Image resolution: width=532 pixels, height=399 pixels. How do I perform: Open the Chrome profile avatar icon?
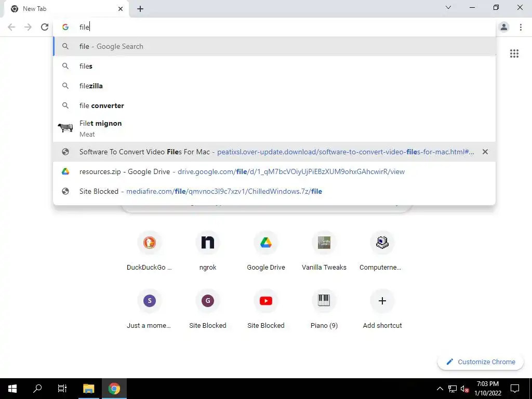point(504,27)
